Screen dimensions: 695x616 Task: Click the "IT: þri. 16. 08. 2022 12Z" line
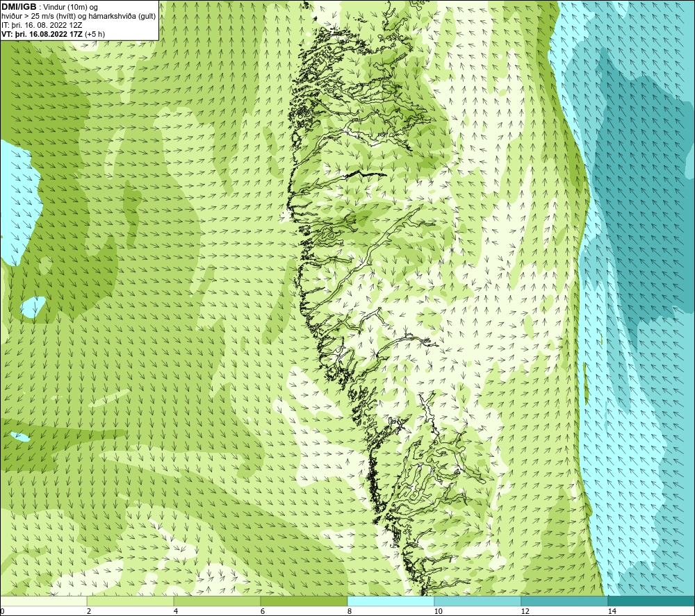42,25
